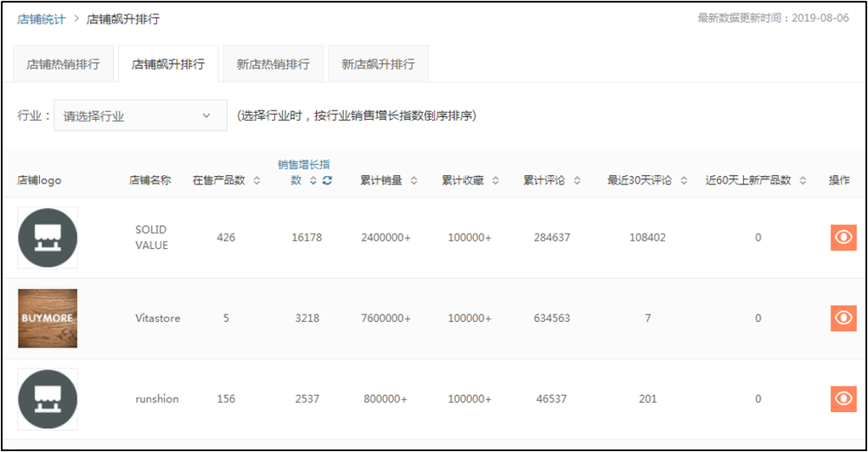Image resolution: width=868 pixels, height=452 pixels.
Task: View Vitastore details via eye button
Action: [843, 318]
